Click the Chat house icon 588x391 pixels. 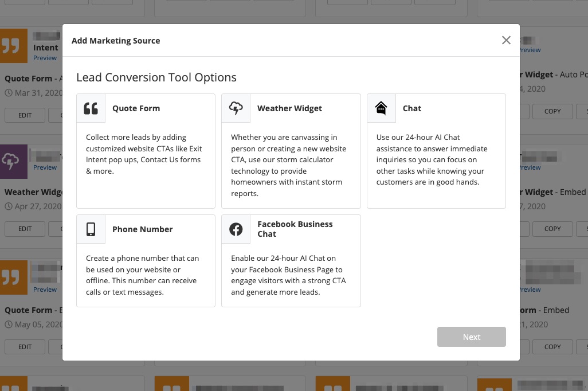coord(381,108)
